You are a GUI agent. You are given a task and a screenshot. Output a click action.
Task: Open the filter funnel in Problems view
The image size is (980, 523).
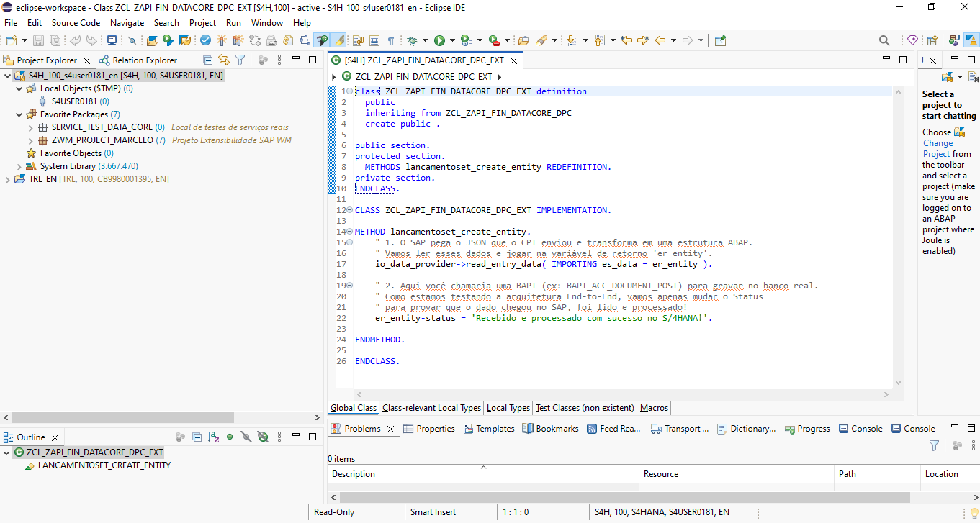(x=934, y=445)
